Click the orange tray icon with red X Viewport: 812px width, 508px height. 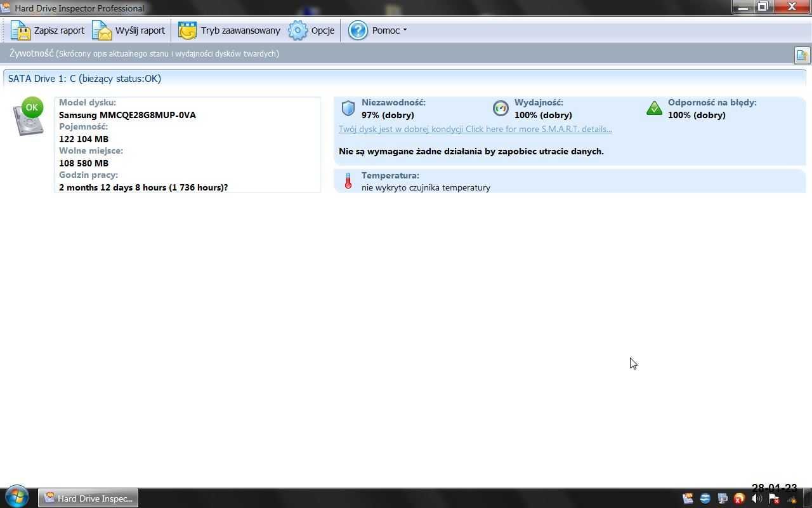point(739,499)
